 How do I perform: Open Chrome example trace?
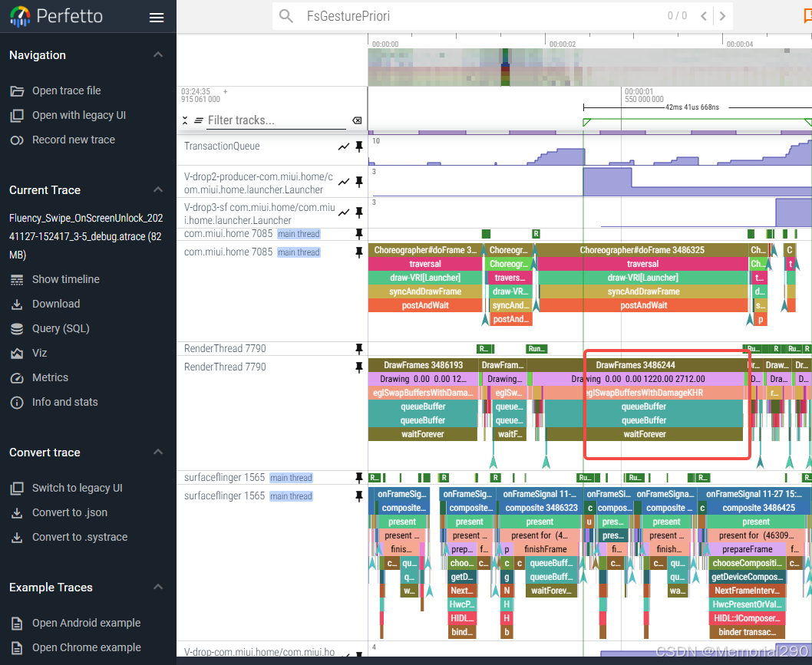87,647
